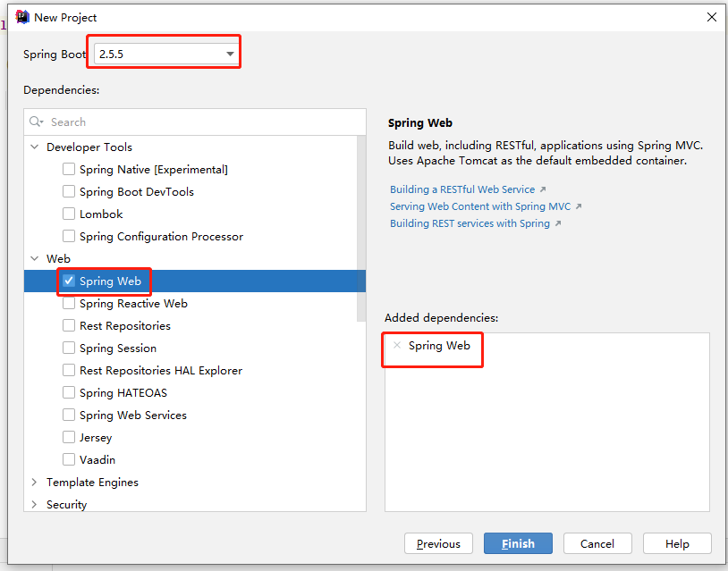
Task: Click the Template Engines group label
Action: (92, 483)
